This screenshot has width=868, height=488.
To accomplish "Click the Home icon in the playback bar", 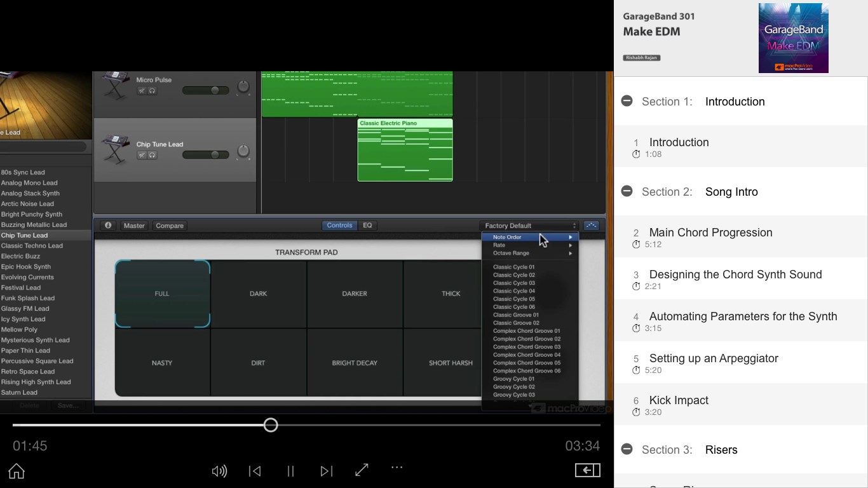I will tap(15, 470).
